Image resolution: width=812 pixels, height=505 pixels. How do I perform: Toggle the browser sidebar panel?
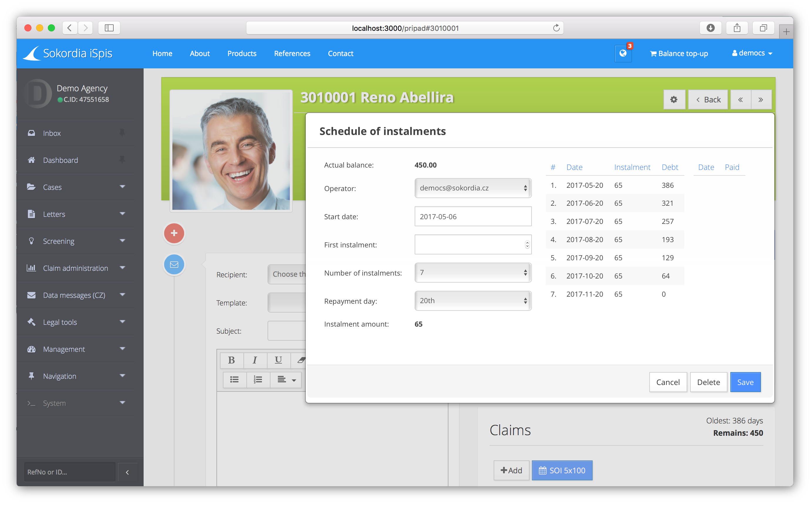pyautogui.click(x=109, y=28)
